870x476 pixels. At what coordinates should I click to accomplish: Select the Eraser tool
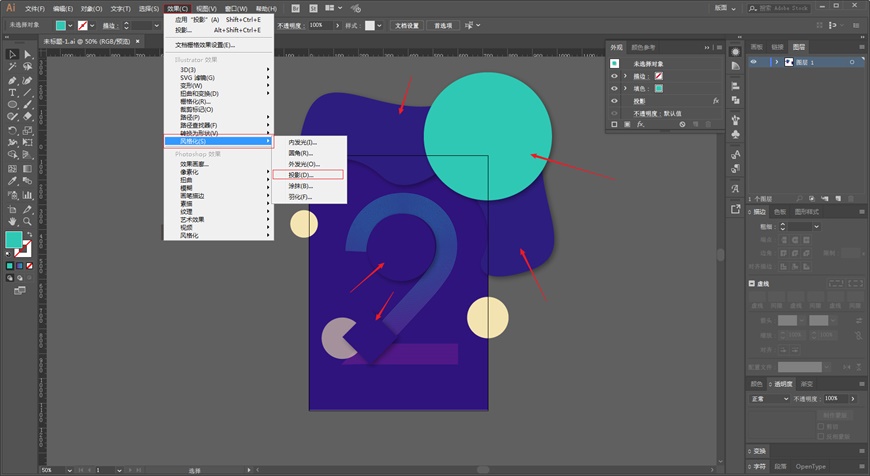click(27, 117)
